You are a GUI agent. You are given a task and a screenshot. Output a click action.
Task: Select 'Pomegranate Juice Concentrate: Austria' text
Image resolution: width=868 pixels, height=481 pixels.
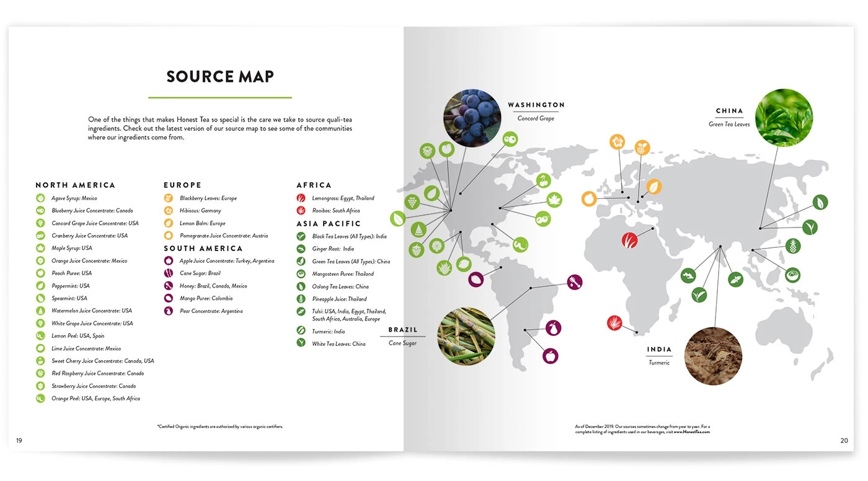pos(224,236)
